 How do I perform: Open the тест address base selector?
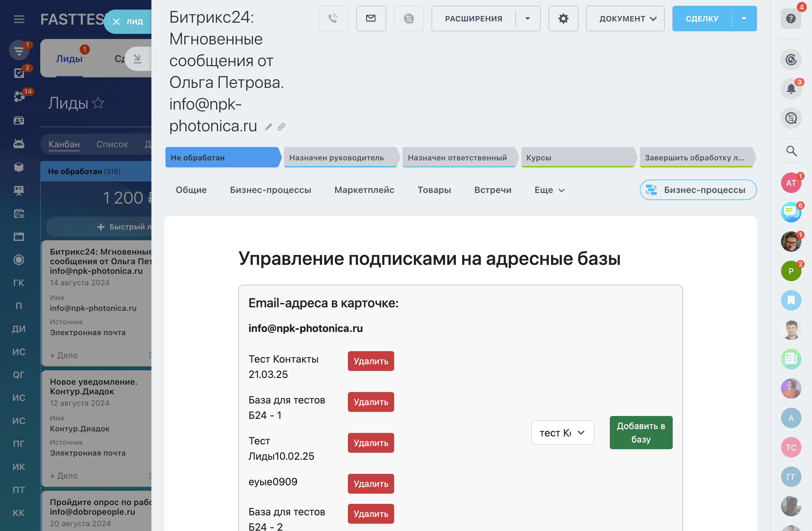[562, 432]
